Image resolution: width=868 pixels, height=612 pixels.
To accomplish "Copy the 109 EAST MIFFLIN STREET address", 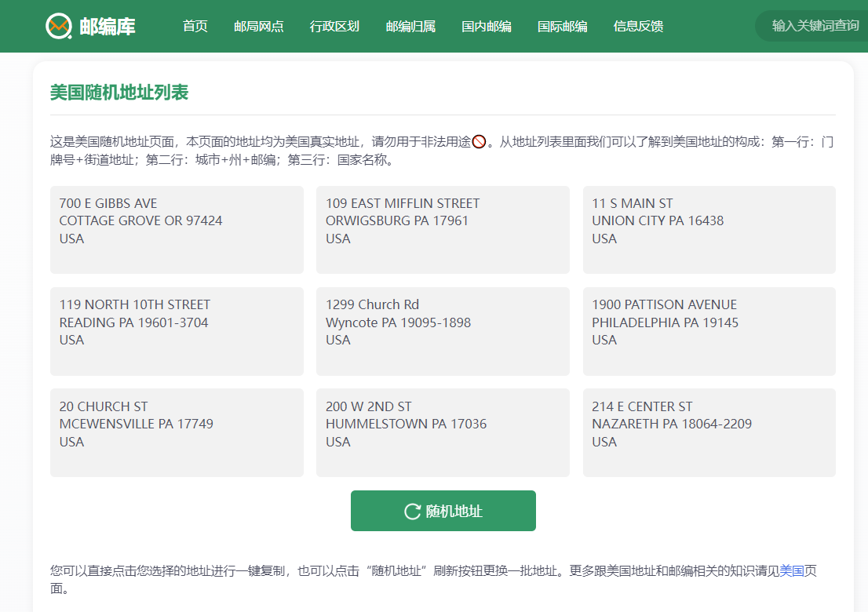I will [443, 229].
